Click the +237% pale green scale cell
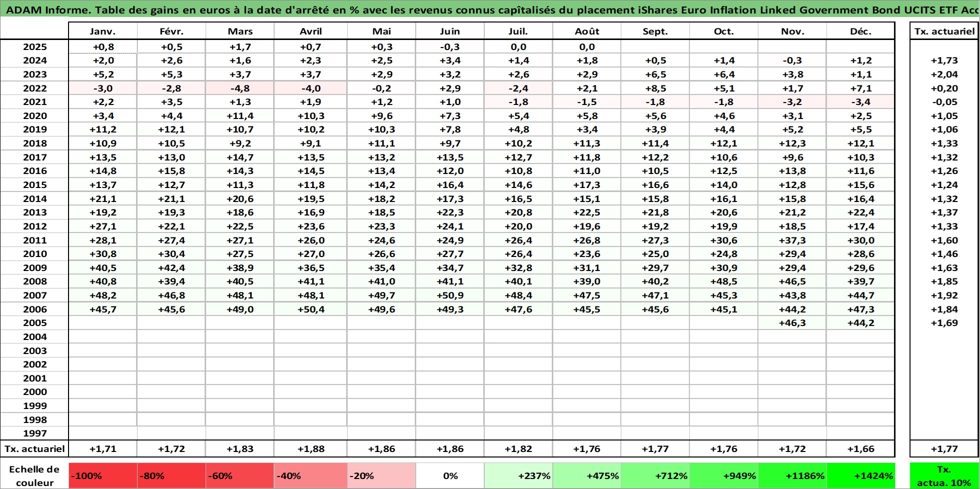 518,475
